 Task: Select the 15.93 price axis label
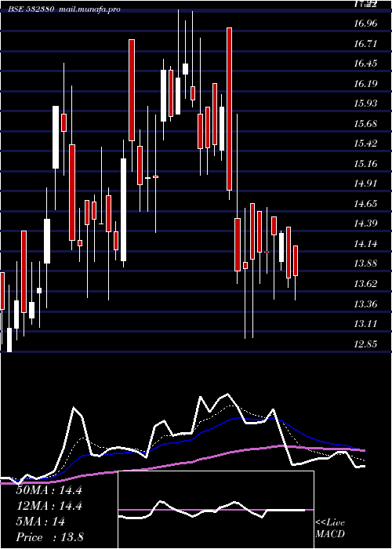pos(365,104)
